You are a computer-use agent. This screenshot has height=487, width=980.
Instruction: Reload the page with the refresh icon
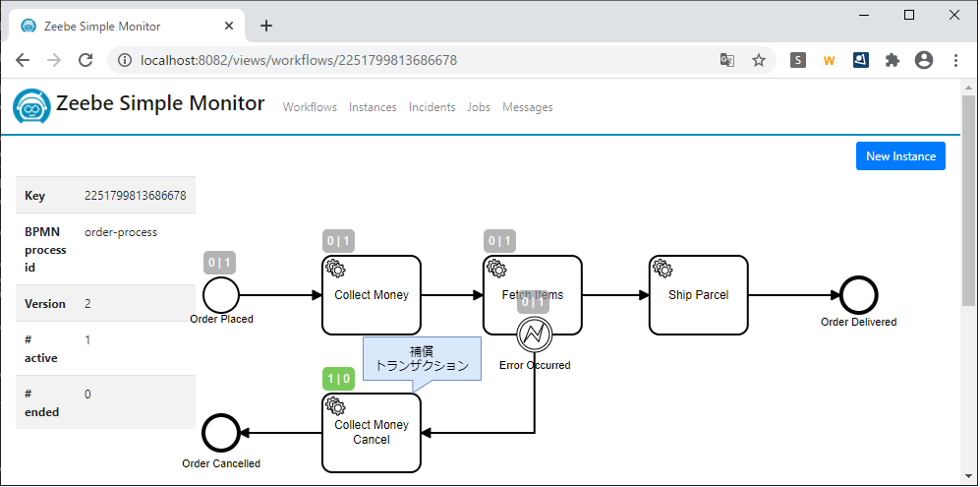(x=86, y=60)
